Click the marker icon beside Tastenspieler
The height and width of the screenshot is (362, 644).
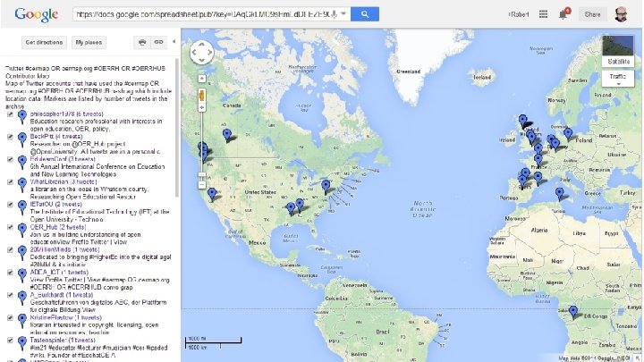pos(22,343)
